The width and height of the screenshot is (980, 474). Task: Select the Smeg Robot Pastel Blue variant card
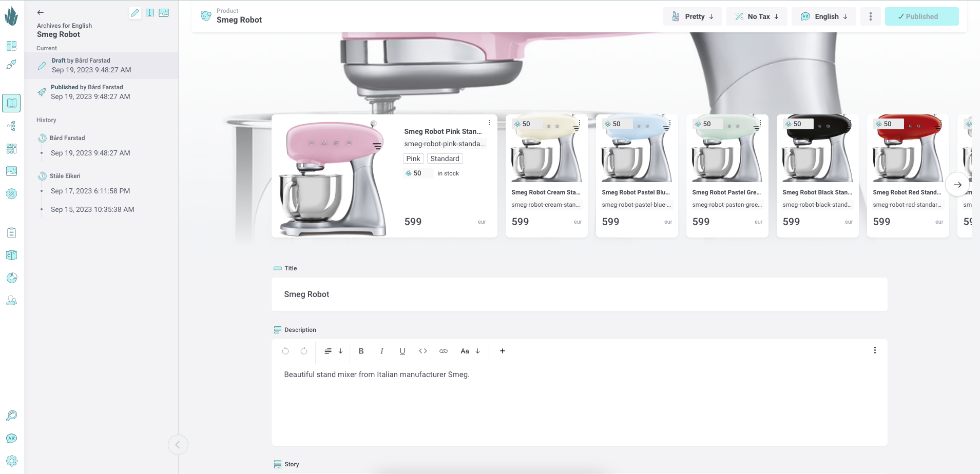tap(637, 176)
